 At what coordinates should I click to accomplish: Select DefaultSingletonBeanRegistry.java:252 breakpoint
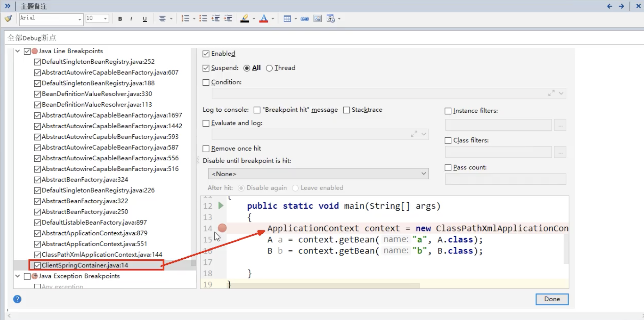pyautogui.click(x=98, y=62)
